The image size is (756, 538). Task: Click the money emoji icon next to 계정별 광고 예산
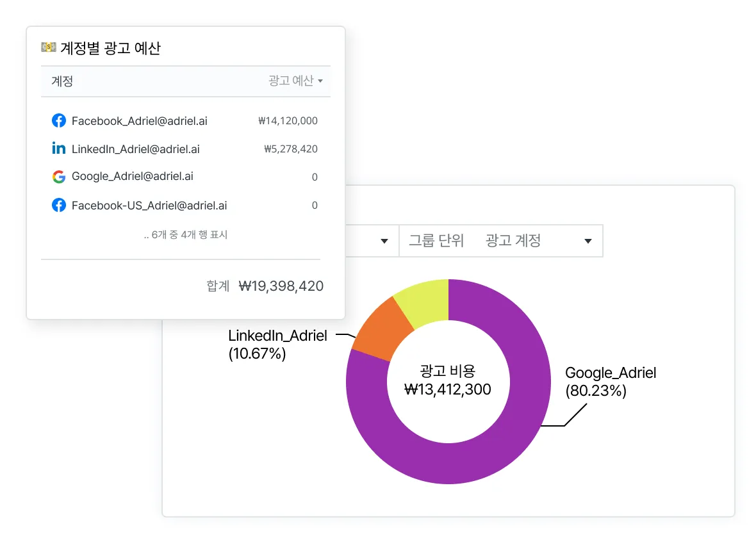tap(48, 47)
